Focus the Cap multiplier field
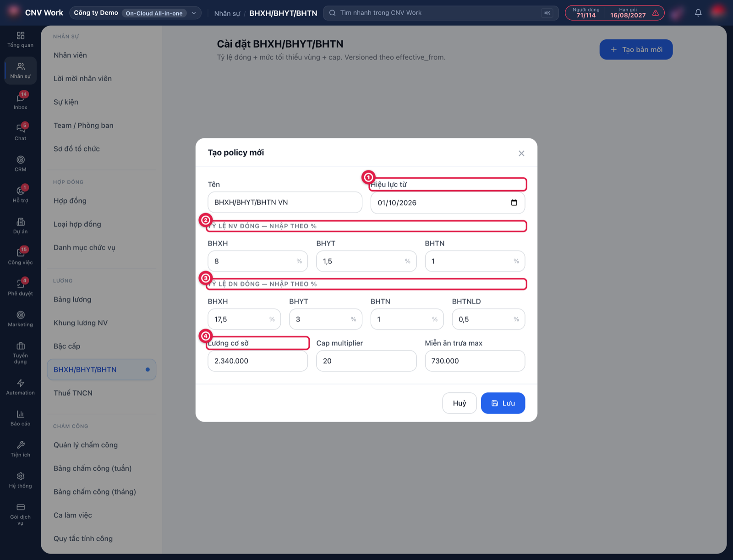 366,361
